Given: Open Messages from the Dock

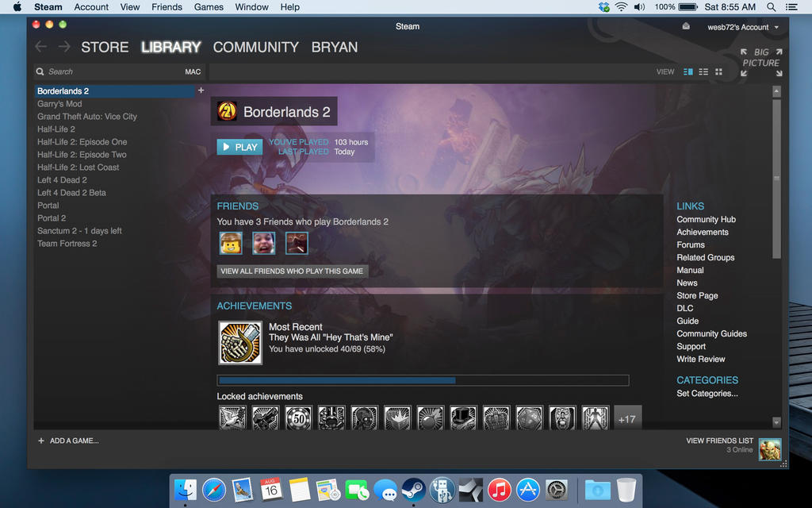Looking at the screenshot, I should [385, 489].
